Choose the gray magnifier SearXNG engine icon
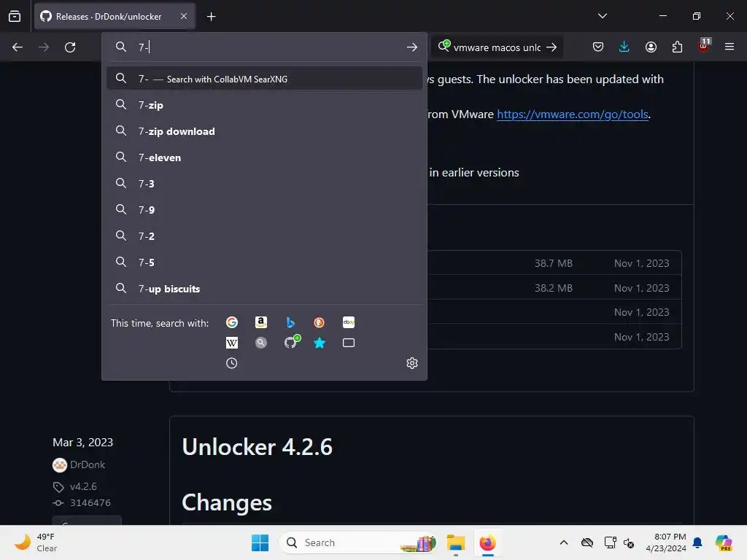 [x=260, y=343]
